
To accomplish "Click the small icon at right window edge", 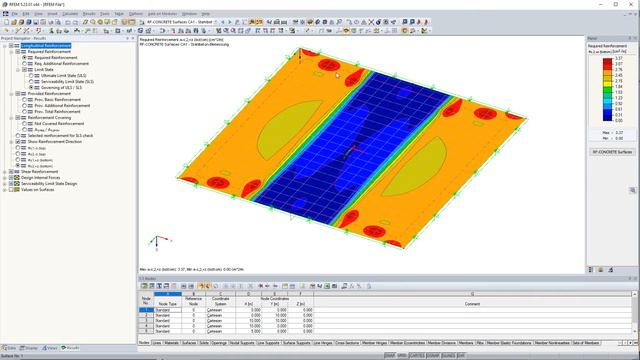I will coord(633,190).
